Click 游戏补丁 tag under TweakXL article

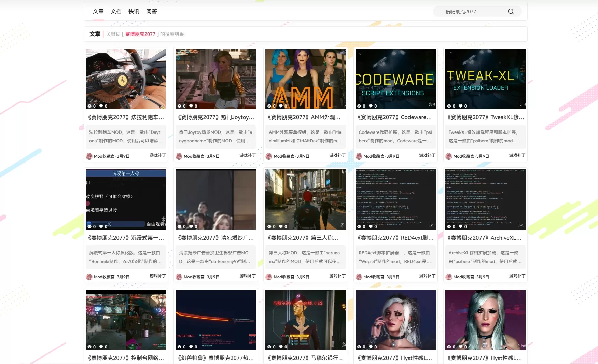[517, 155]
